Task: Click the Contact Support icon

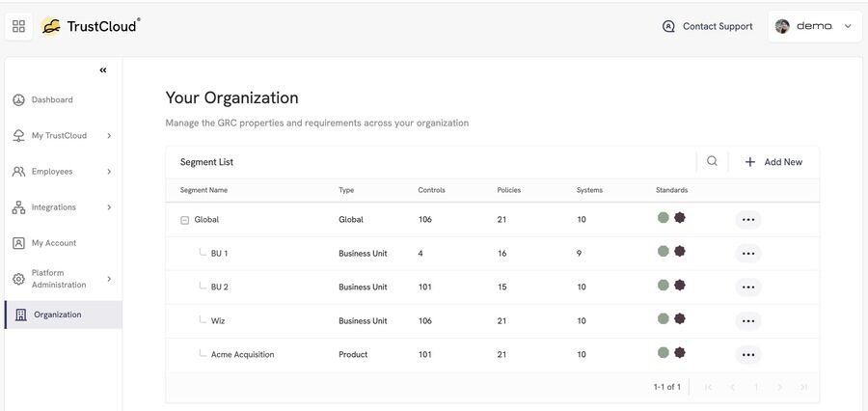Action: pos(668,26)
